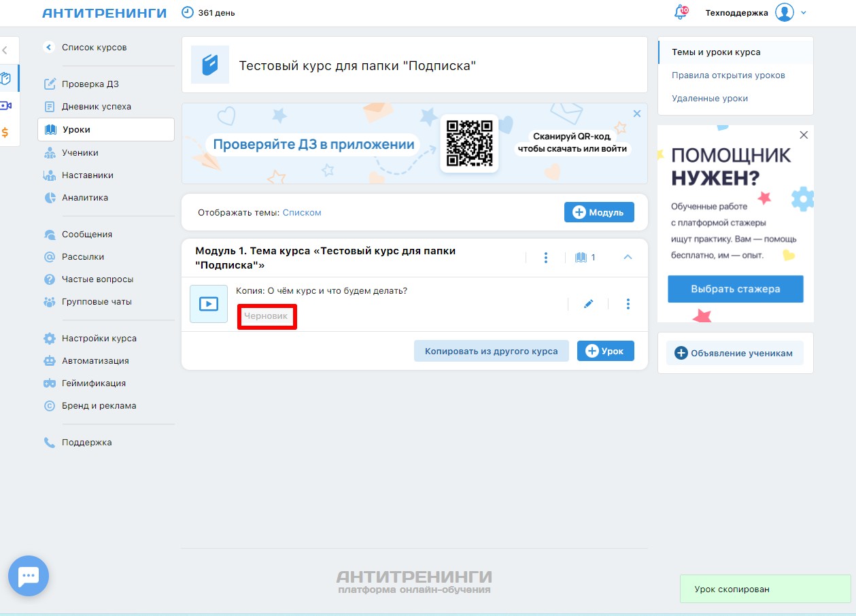Collapse the left sidebar with the arrow
The width and height of the screenshot is (856, 616).
[x=5, y=50]
